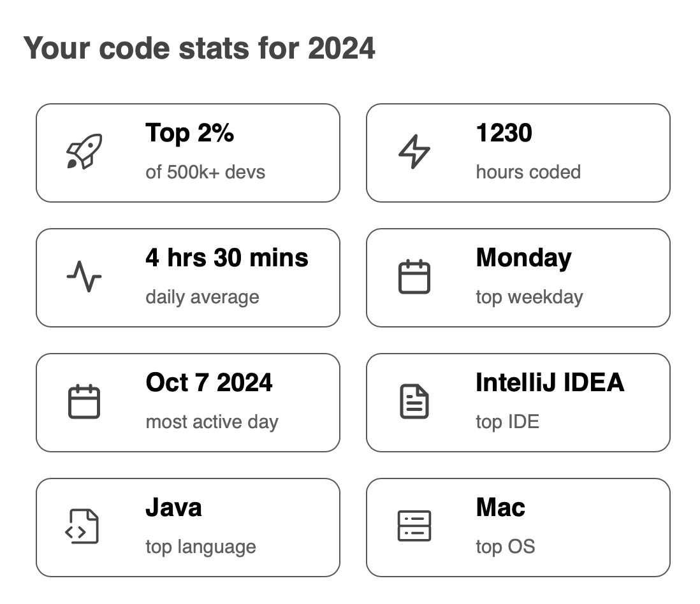Click the 'Java' top language label
This screenshot has width=700, height=604.
coord(173,508)
